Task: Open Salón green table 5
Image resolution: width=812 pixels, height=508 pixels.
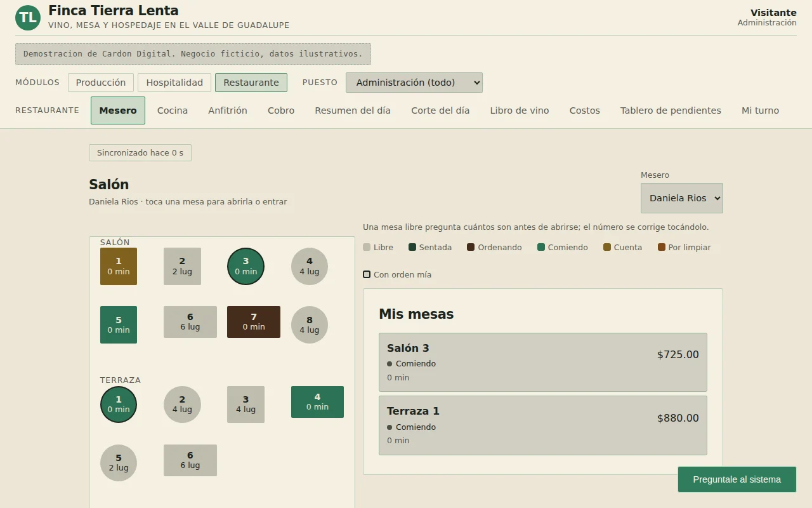Action: [119, 324]
